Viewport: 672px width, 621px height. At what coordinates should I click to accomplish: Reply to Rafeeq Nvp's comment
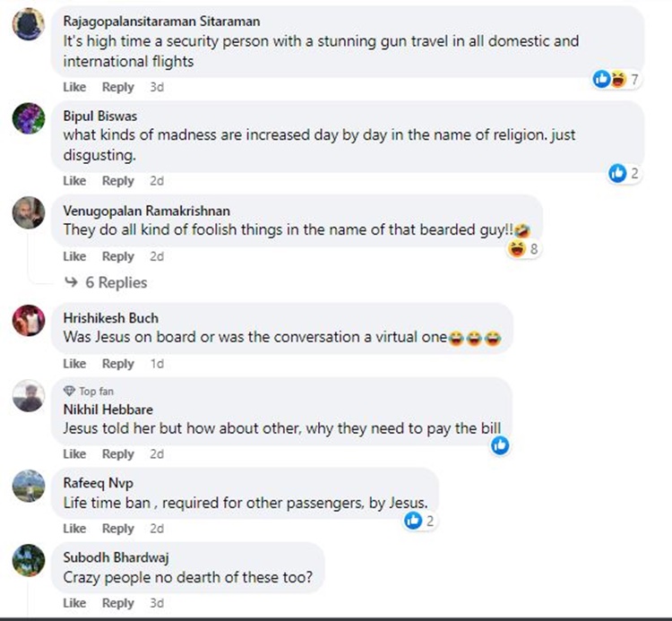coord(117,529)
